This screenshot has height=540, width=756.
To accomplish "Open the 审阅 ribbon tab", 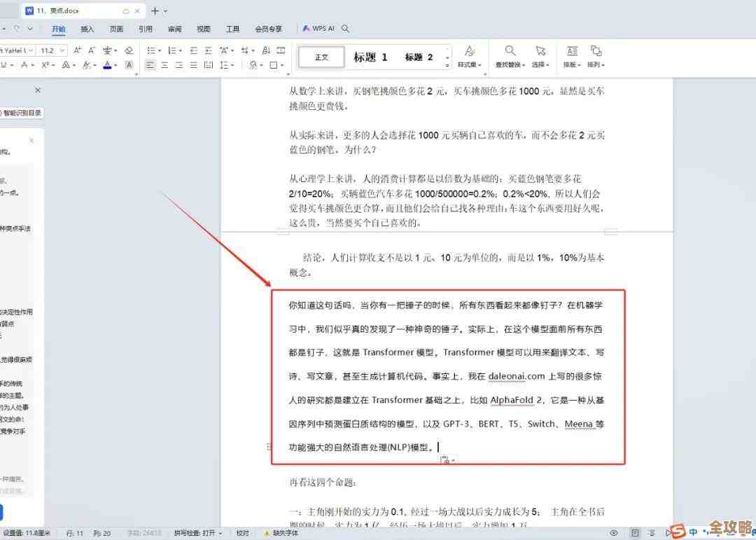I will 174,29.
